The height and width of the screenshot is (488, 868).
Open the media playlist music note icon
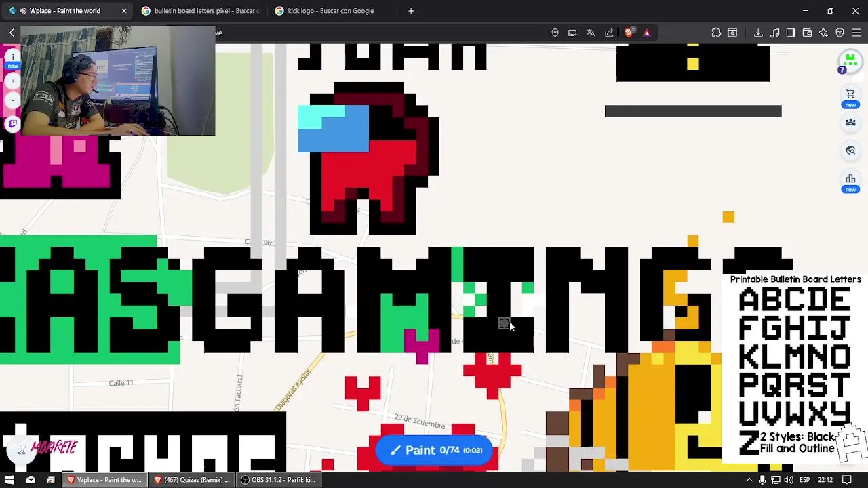point(775,33)
